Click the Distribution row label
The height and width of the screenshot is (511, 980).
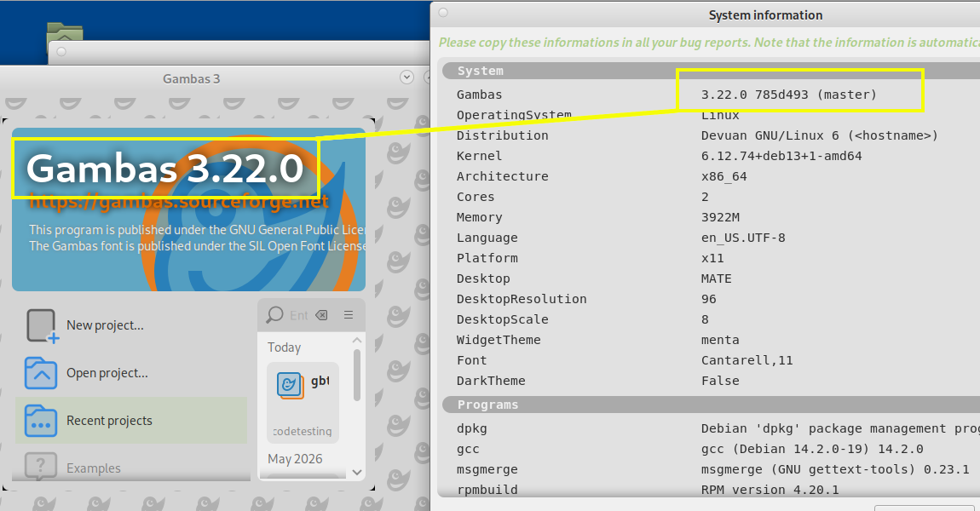(x=503, y=135)
